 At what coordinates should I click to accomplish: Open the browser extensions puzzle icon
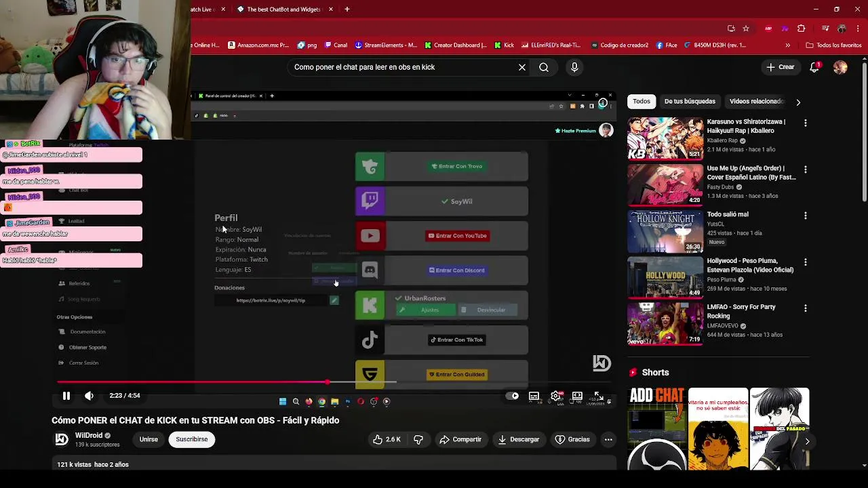click(802, 28)
